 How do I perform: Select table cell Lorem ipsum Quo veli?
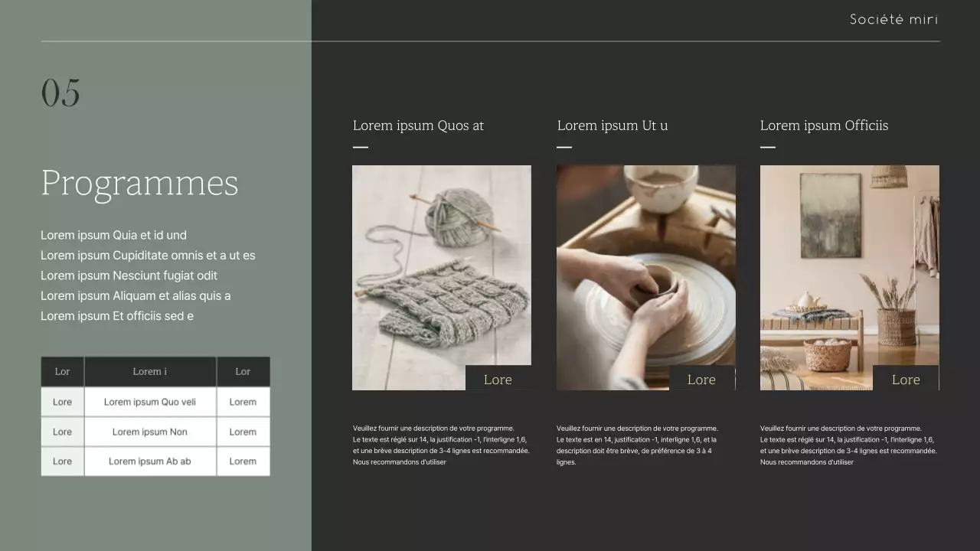(x=150, y=402)
